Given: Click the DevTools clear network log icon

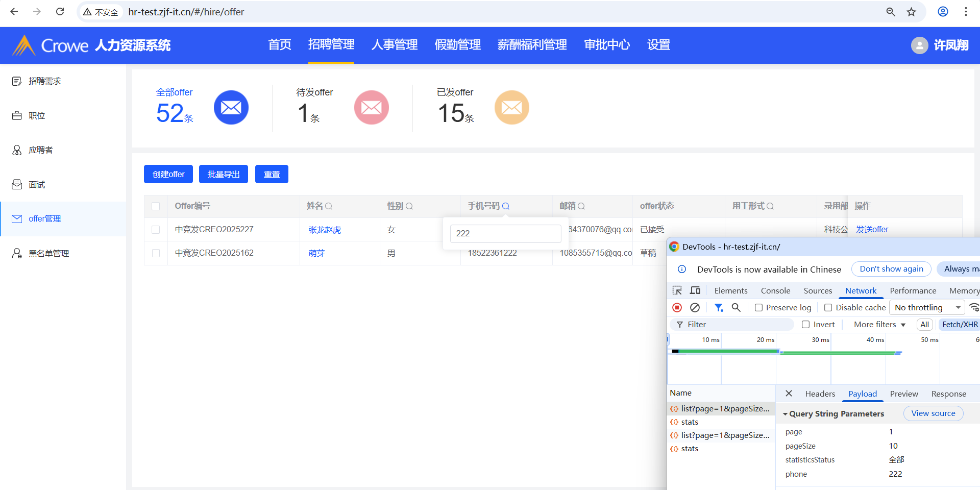Looking at the screenshot, I should pyautogui.click(x=695, y=307).
